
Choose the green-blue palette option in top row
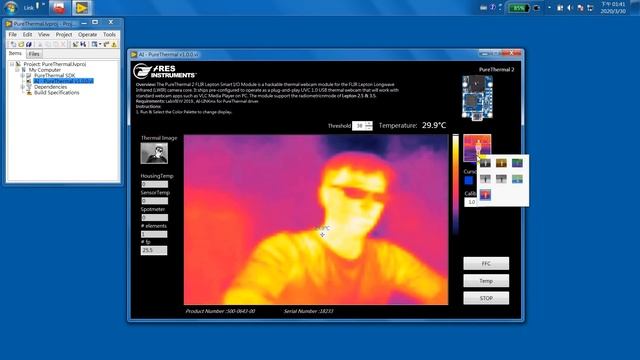517,163
